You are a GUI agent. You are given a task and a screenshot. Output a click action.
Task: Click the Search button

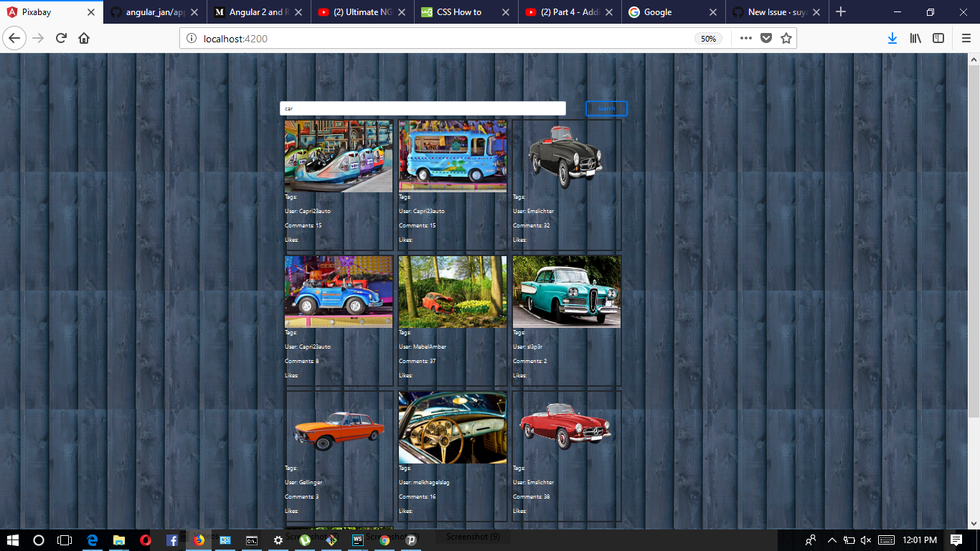click(606, 108)
